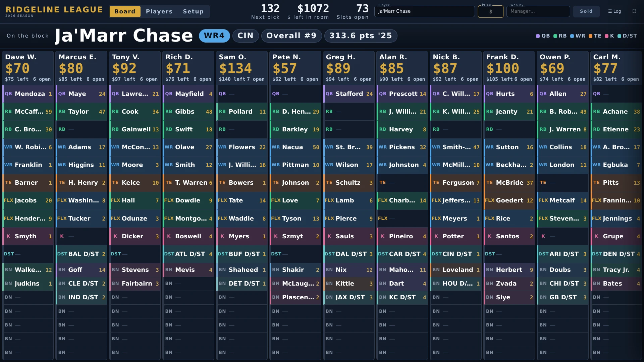Click the D/ST legend color dot
The width and height of the screenshot is (644, 362).
[x=619, y=36]
